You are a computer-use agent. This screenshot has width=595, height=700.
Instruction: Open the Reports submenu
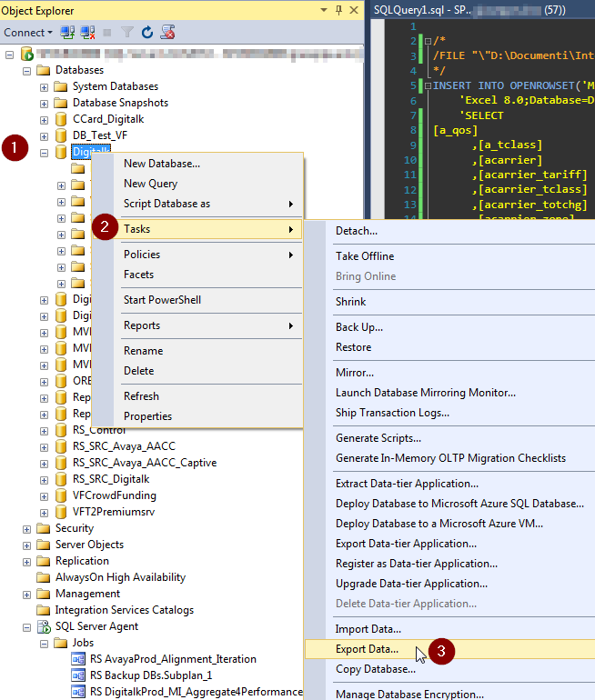[197, 325]
